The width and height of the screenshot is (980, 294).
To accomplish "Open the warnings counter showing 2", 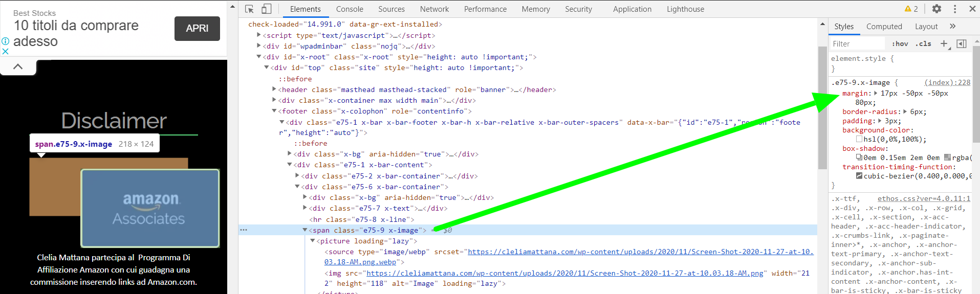I will point(911,9).
